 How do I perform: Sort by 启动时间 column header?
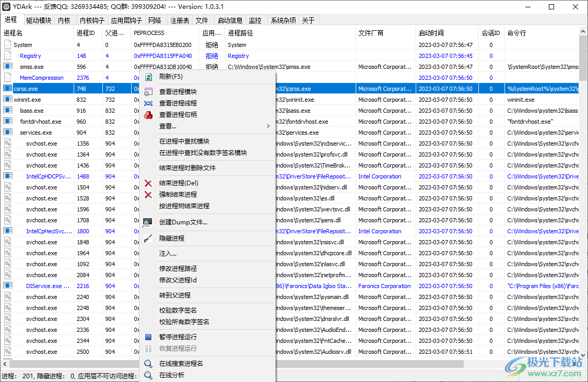(x=447, y=33)
